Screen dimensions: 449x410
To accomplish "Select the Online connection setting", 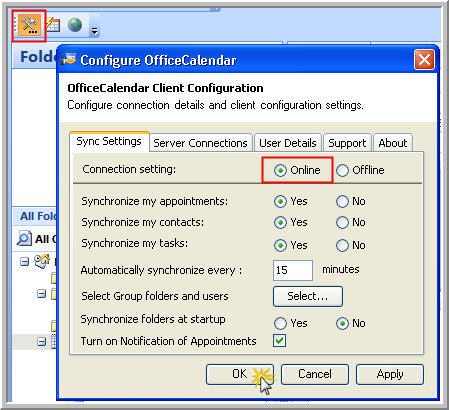I will [280, 170].
